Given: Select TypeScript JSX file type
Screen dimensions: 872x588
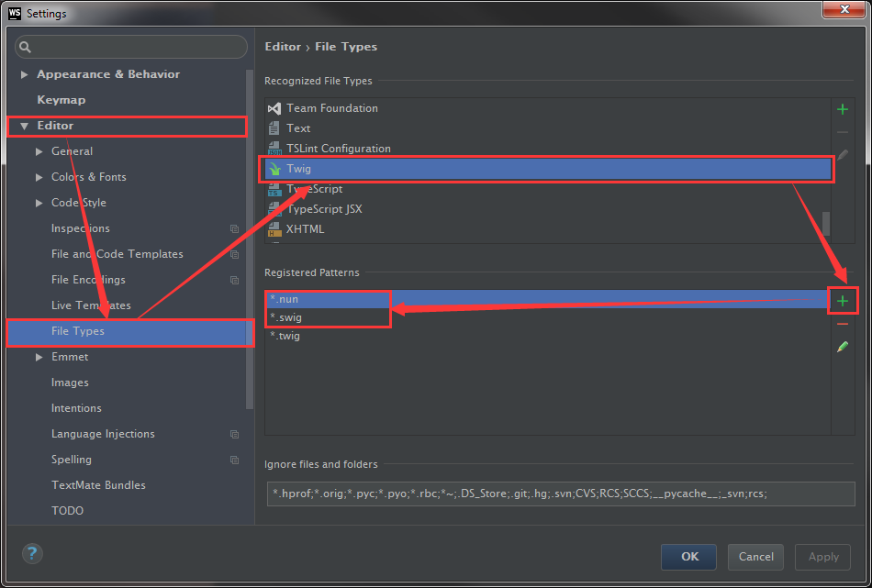Looking at the screenshot, I should point(548,209).
